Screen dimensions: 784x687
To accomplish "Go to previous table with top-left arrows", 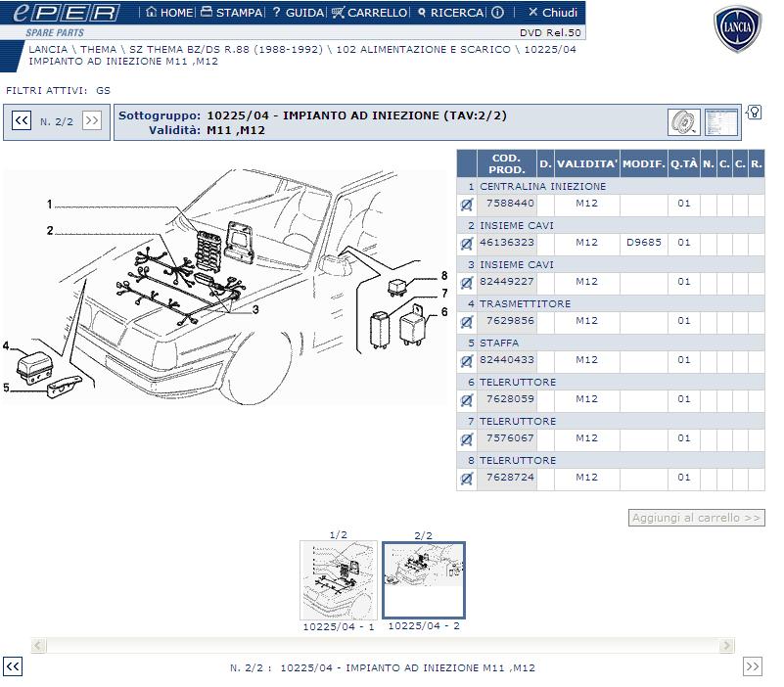I will coord(22,120).
